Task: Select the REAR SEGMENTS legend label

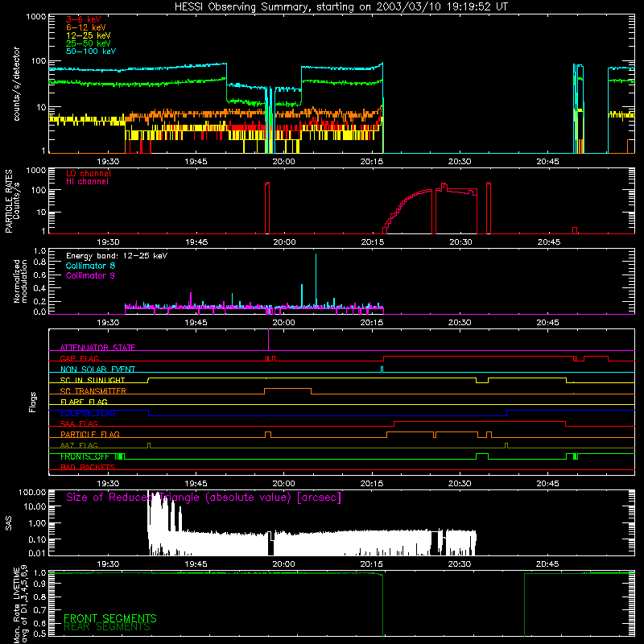Action: [107, 627]
